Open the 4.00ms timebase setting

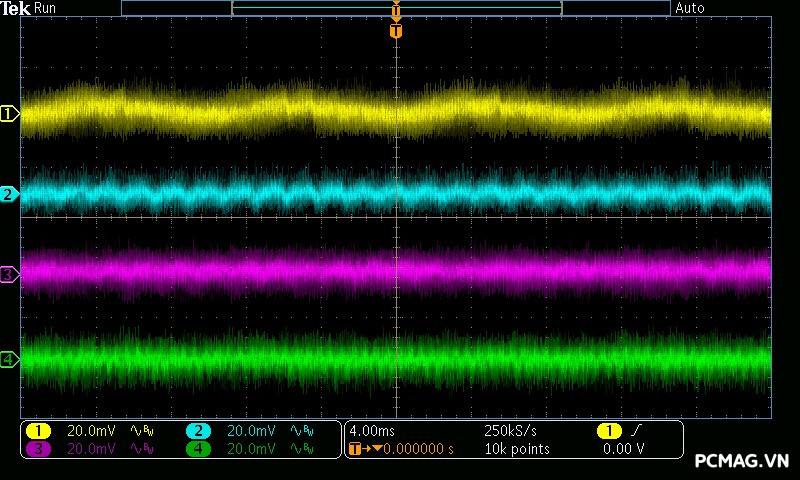371,431
